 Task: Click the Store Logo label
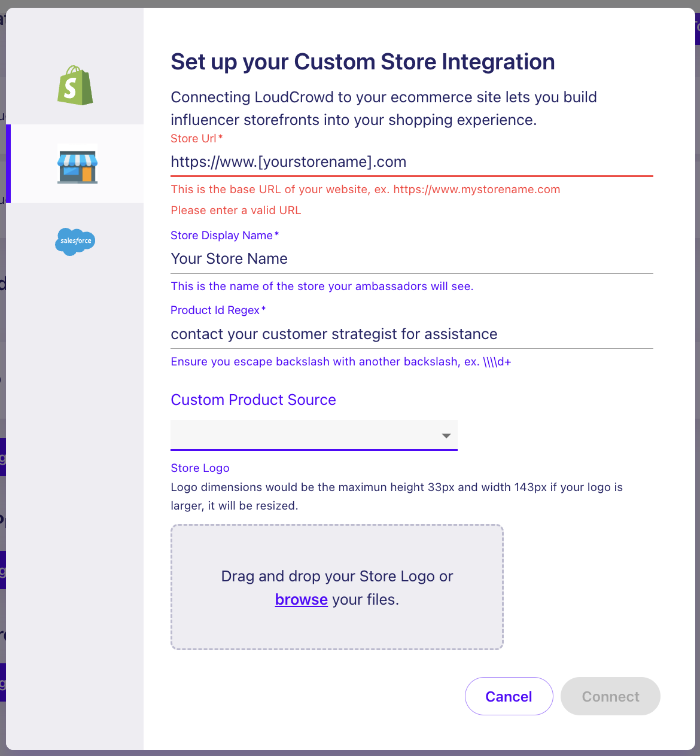tap(200, 468)
